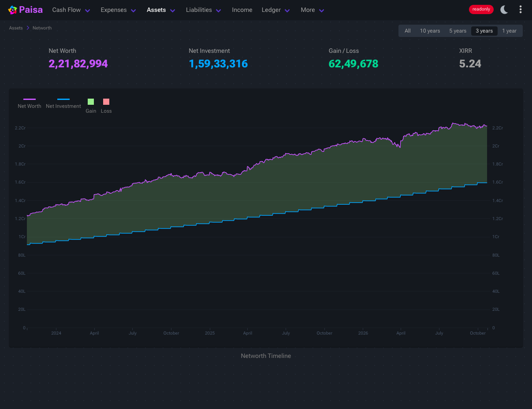Viewport: 532px width, 409px height.
Task: Click the right 1.6Cr y-axis label
Action: pyautogui.click(x=498, y=182)
